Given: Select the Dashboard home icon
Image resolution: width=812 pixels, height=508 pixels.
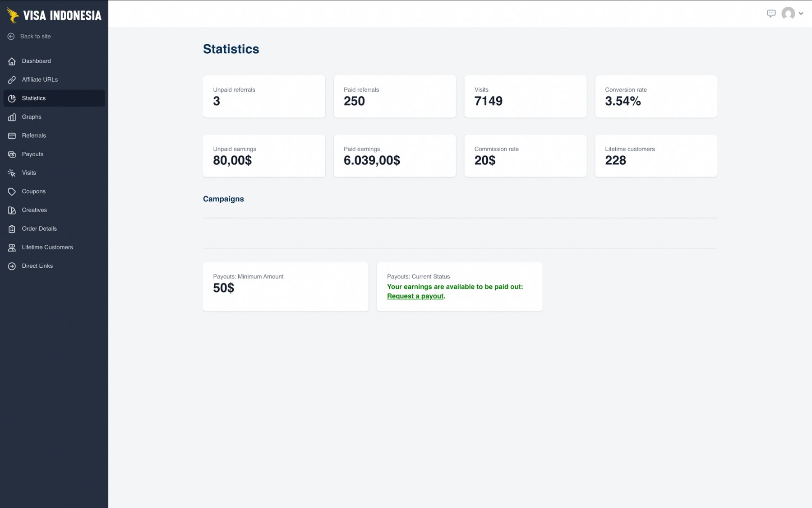Looking at the screenshot, I should point(12,61).
